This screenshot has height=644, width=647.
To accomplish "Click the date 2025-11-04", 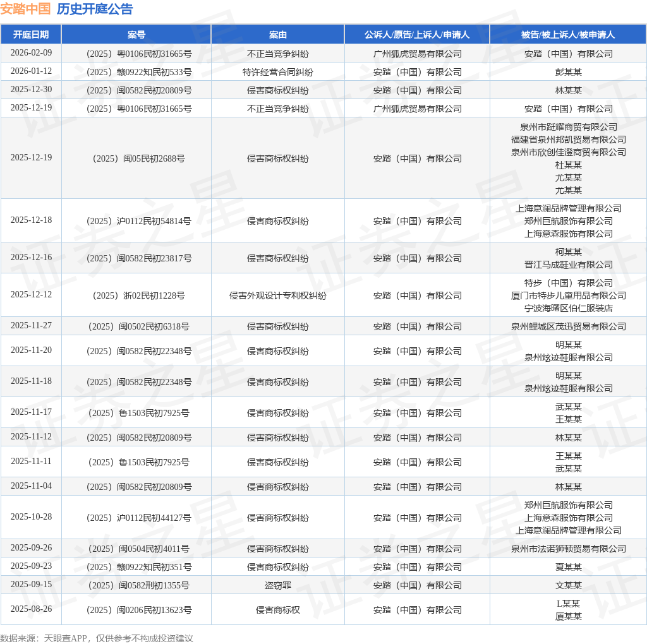I will coord(32,486).
